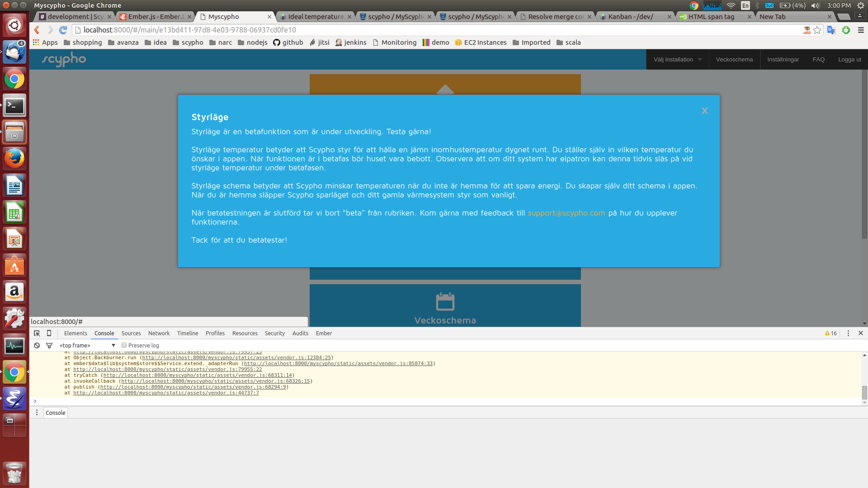Go to Veckoschema in the navbar
The width and height of the screenshot is (868, 488).
(734, 60)
